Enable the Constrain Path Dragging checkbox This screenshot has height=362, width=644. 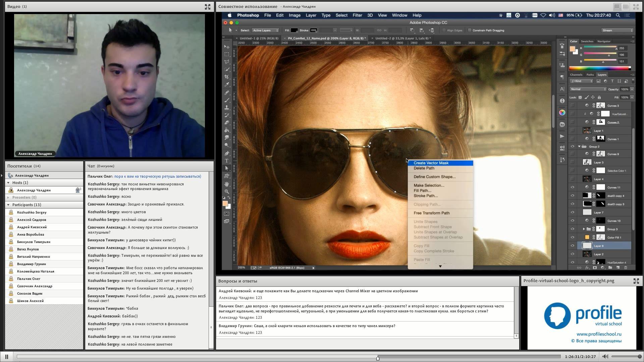tap(470, 30)
